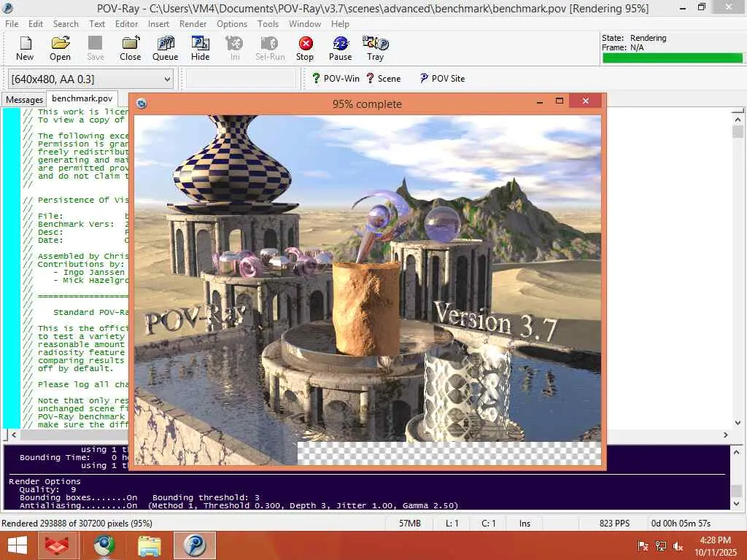Click the Ini toolbar icon

click(x=235, y=49)
